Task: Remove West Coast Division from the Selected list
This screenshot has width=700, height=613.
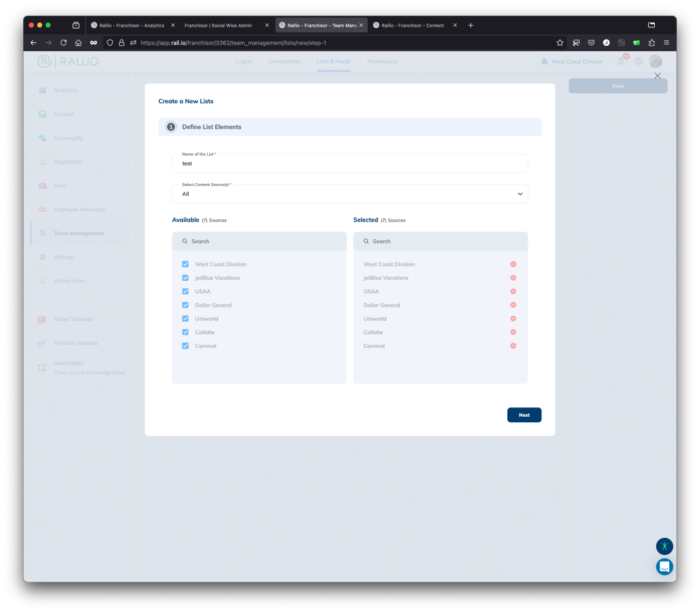Action: [513, 264]
